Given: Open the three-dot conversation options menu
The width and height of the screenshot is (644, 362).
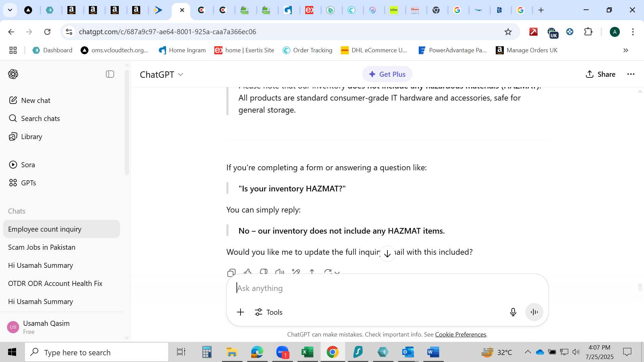Looking at the screenshot, I should pos(631,74).
